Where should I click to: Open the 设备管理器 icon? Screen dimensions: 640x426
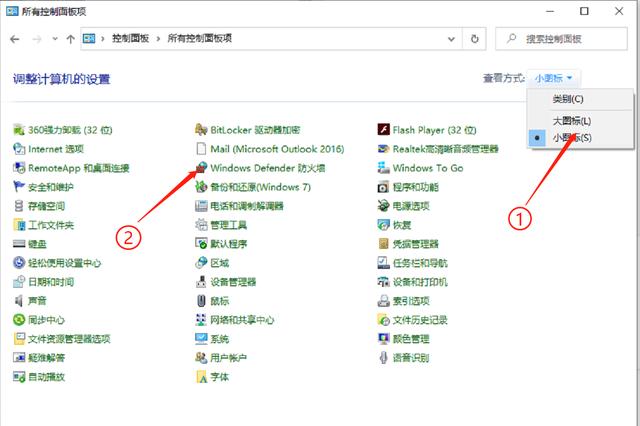click(x=201, y=282)
